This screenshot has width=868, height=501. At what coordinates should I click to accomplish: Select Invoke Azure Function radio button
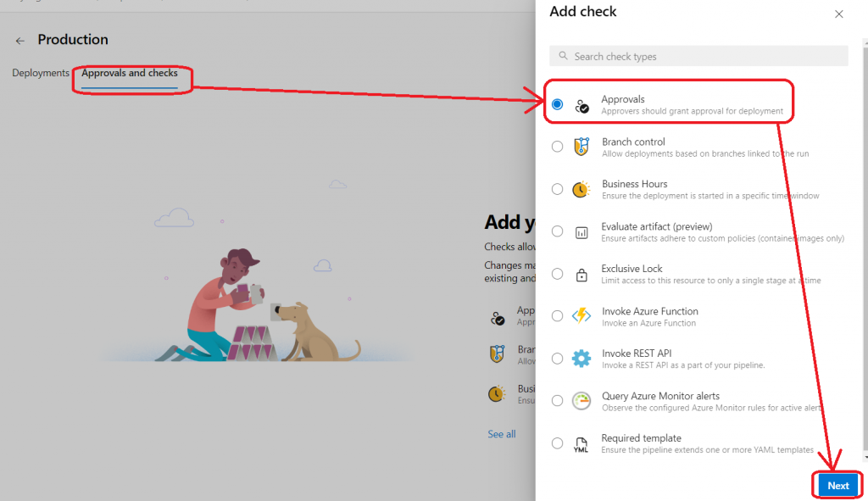tap(558, 316)
